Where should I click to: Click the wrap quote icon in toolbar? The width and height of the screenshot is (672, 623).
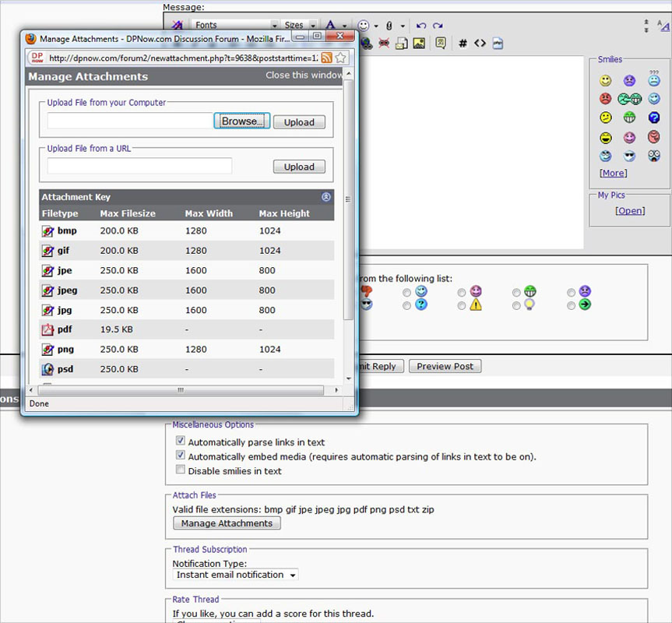pyautogui.click(x=441, y=44)
